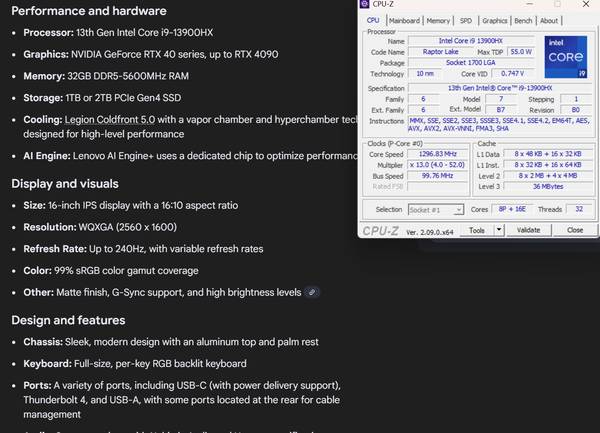Show the About tab
The width and height of the screenshot is (600, 433).
549,20
